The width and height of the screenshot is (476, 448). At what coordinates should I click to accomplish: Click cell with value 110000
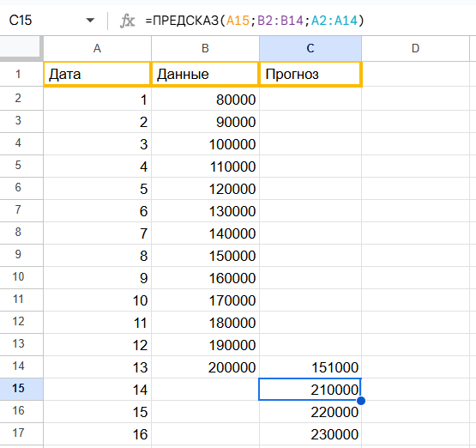click(205, 166)
